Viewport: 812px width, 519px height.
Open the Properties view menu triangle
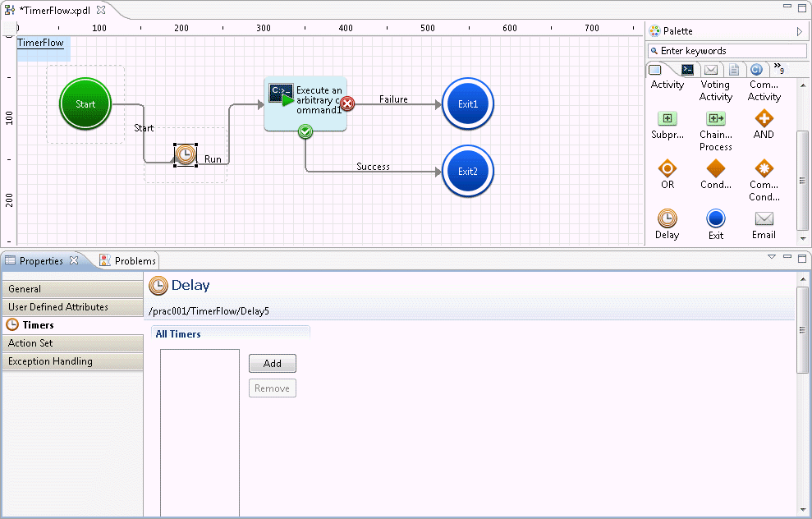(772, 257)
